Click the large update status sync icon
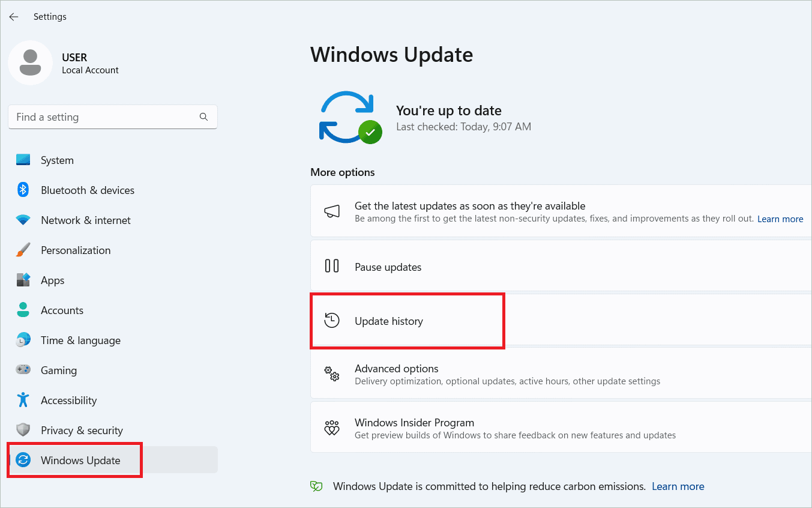 tap(350, 117)
